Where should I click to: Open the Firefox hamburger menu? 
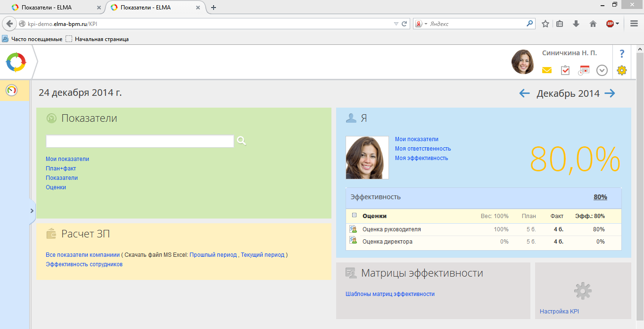(x=633, y=23)
